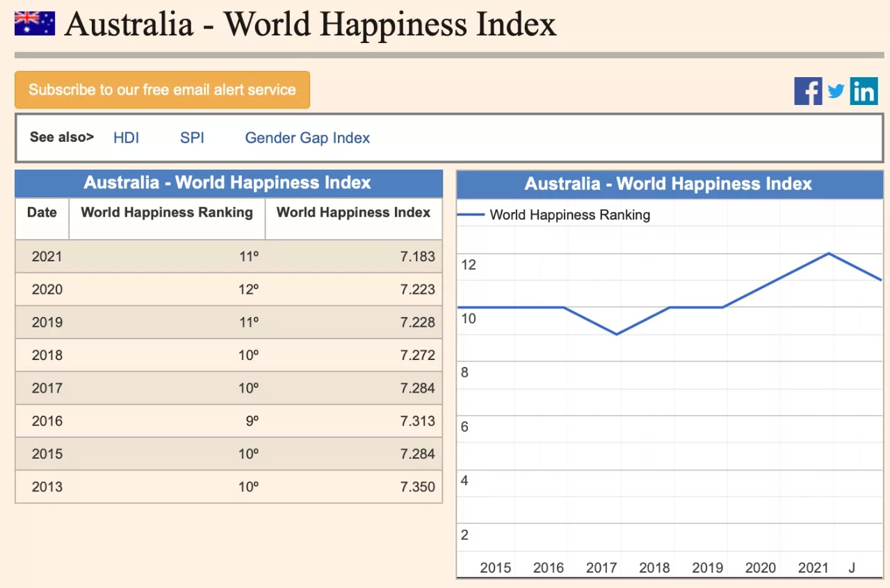
Task: Select the 2013 date cell
Action: click(42, 487)
